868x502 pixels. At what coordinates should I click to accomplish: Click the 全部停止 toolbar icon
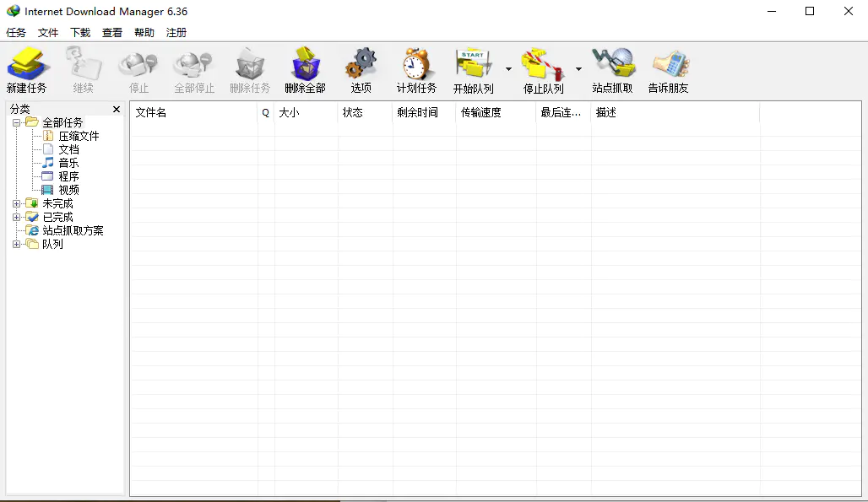(x=193, y=65)
